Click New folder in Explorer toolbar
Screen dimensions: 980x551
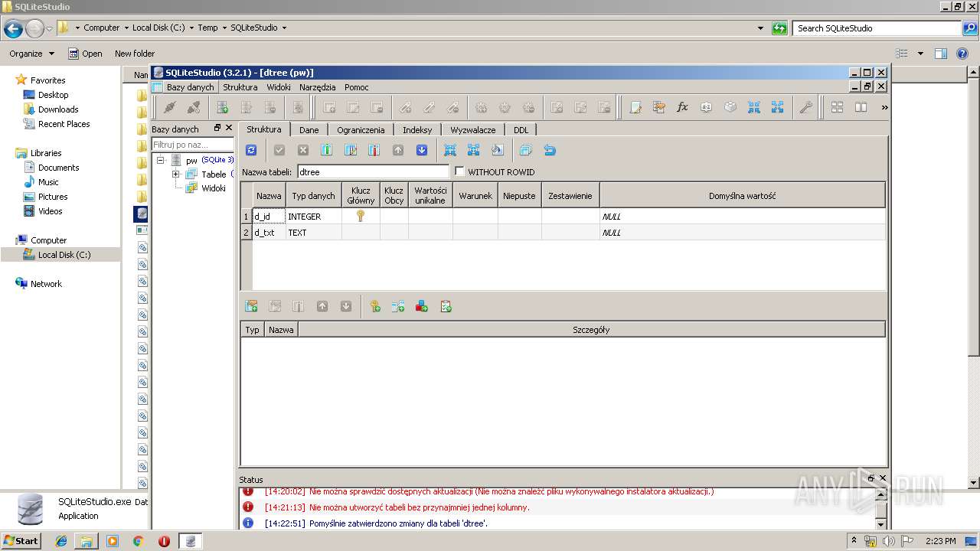[x=135, y=54]
